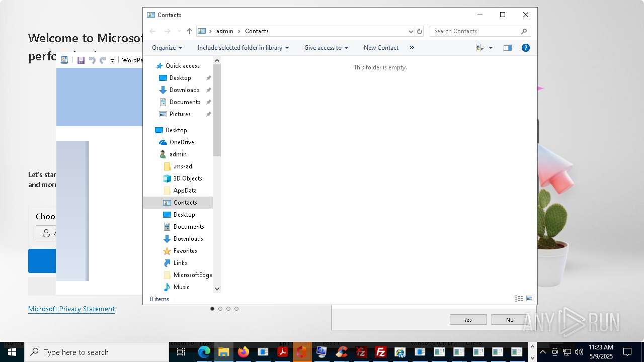The width and height of the screenshot is (644, 362).
Task: Click WordPad save icon
Action: (x=81, y=60)
